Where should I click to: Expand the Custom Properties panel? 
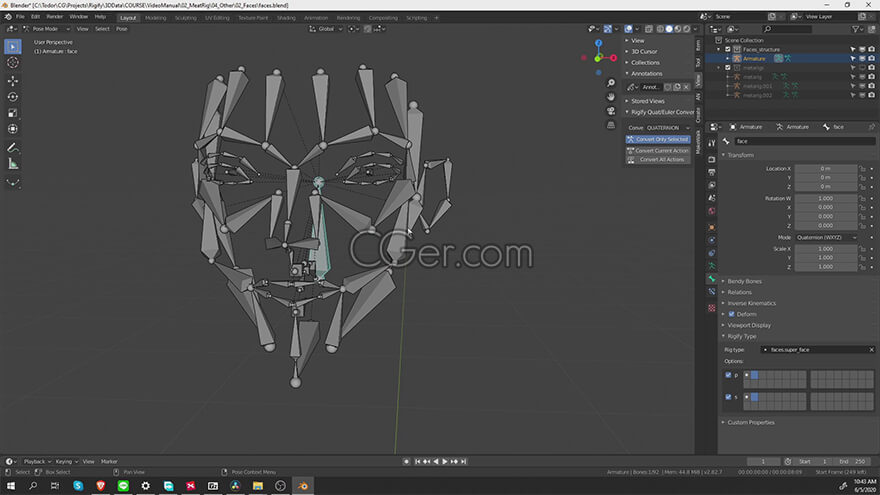751,423
